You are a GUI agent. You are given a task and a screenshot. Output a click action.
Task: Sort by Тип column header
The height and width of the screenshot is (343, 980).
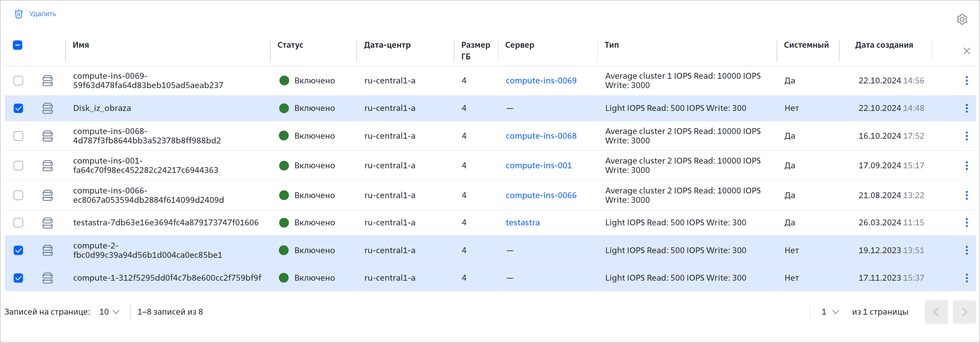612,45
